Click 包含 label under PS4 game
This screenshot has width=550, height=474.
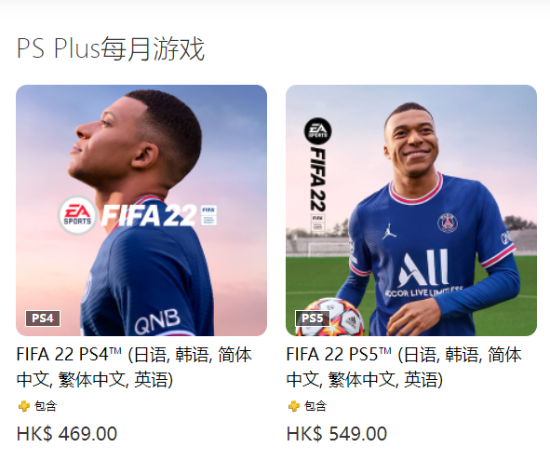46,406
